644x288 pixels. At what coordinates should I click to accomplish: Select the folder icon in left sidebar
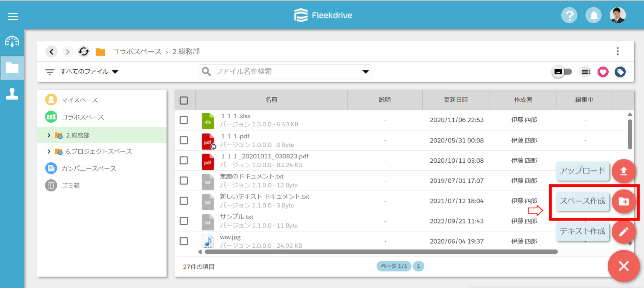click(x=12, y=68)
